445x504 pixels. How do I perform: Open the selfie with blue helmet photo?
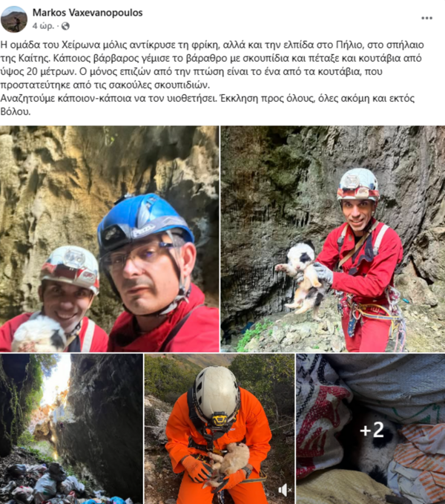click(x=110, y=239)
